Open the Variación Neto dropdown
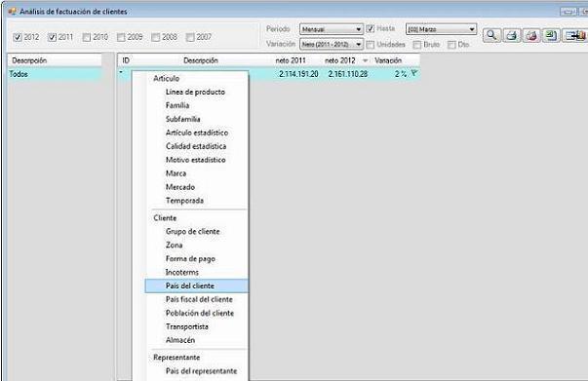 (x=332, y=44)
